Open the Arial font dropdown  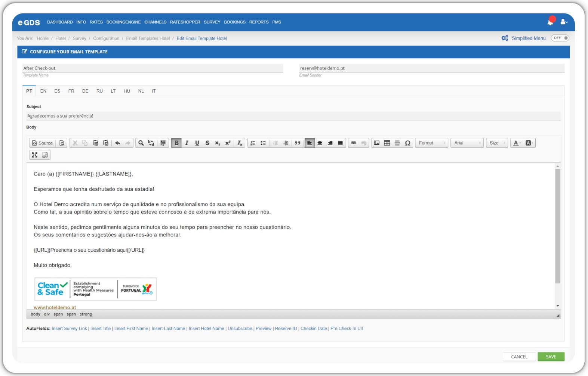click(x=467, y=143)
